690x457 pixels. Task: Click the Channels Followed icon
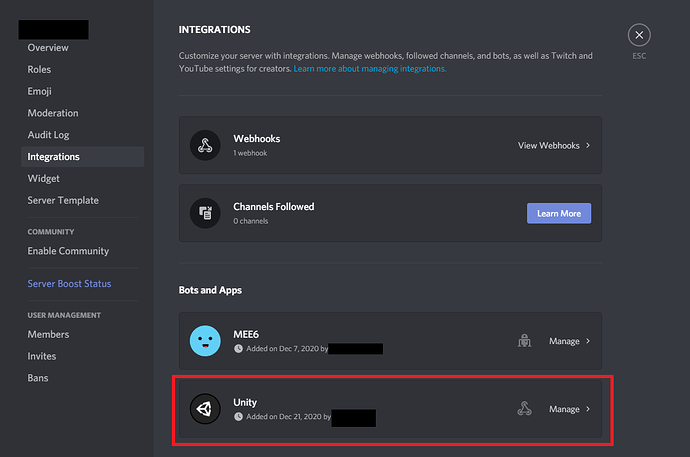(205, 213)
